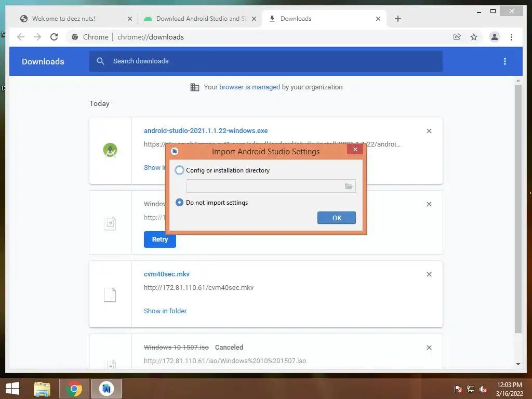The height and width of the screenshot is (399, 532).
Task: Close the 'Welcome to deez nuts!' tab
Action: 129,19
